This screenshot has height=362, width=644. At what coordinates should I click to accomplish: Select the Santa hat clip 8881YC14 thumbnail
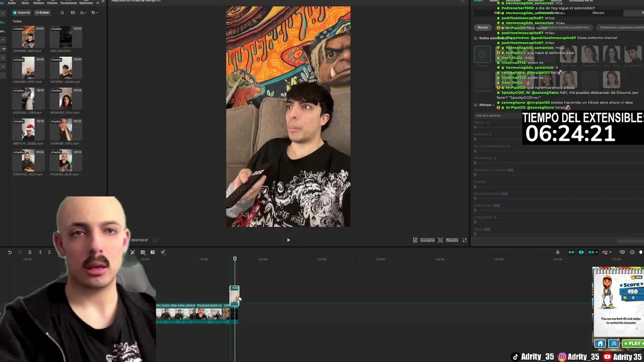(x=28, y=130)
